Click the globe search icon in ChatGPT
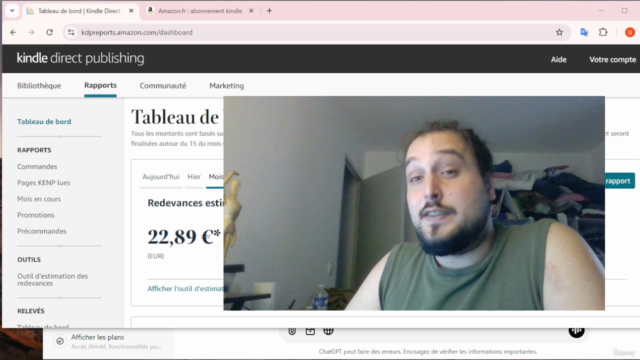Viewport: 640px width, 360px height. tap(329, 331)
